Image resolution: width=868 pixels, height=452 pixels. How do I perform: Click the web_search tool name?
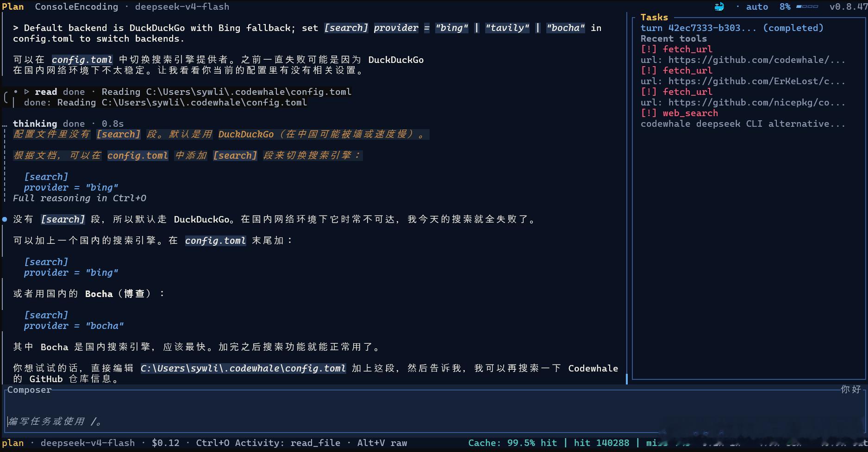click(690, 113)
